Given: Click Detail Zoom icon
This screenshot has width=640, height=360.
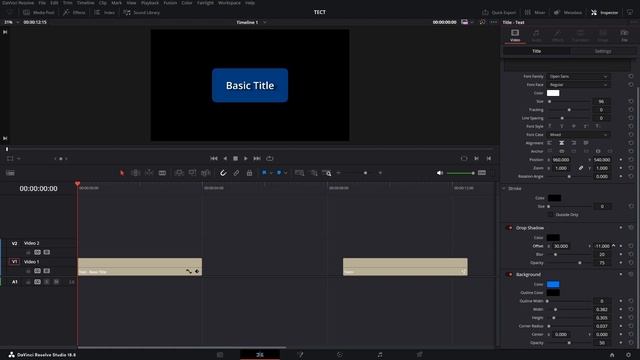Looking at the screenshot, I should point(313,173).
